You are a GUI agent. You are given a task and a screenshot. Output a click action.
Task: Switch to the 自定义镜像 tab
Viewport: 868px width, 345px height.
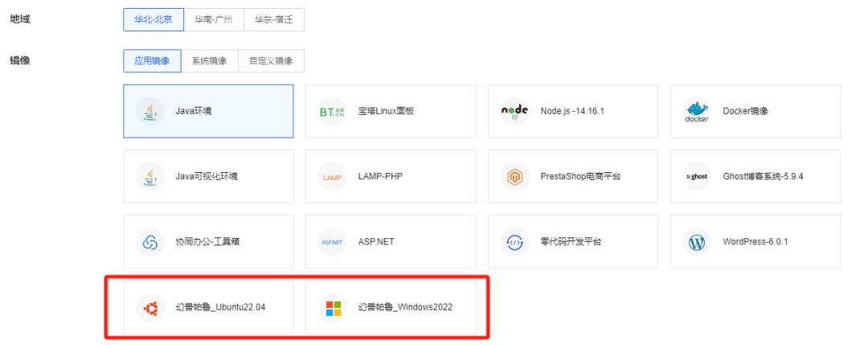[x=271, y=61]
